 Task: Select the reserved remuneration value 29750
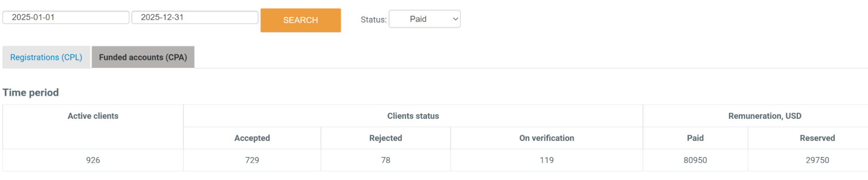[817, 160]
